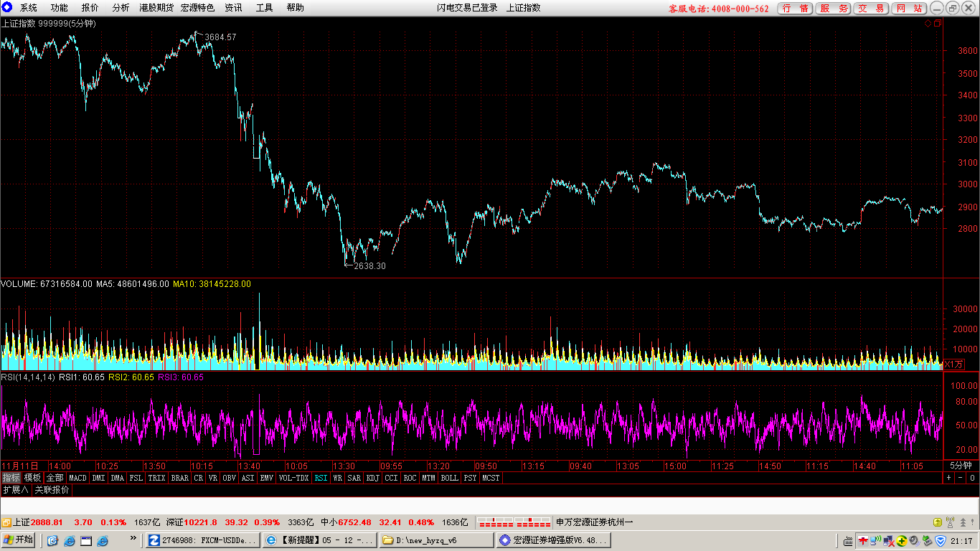Click the 3684.57 high price label
The width and height of the screenshot is (980, 551).
220,37
